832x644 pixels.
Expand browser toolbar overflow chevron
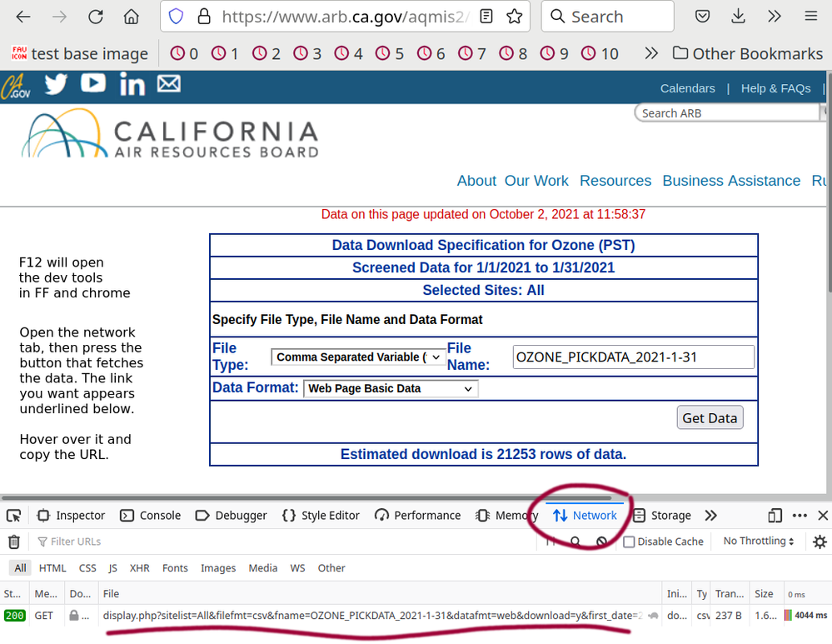pos(775,17)
